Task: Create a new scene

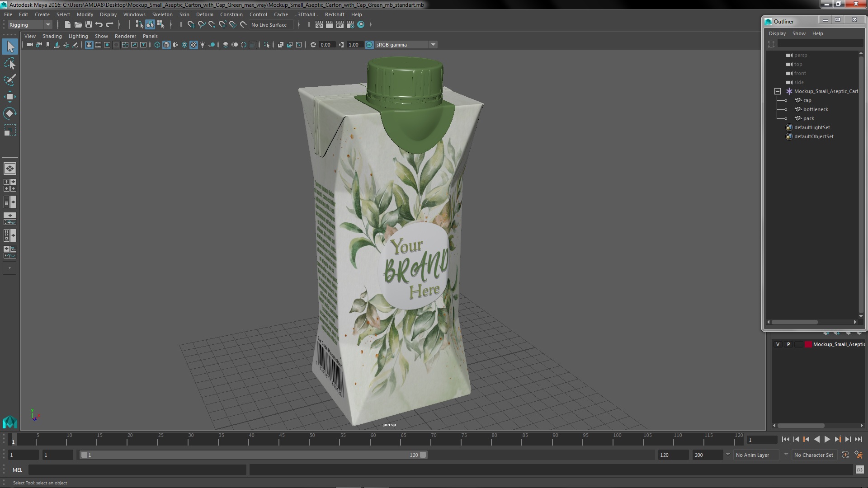Action: 68,25
